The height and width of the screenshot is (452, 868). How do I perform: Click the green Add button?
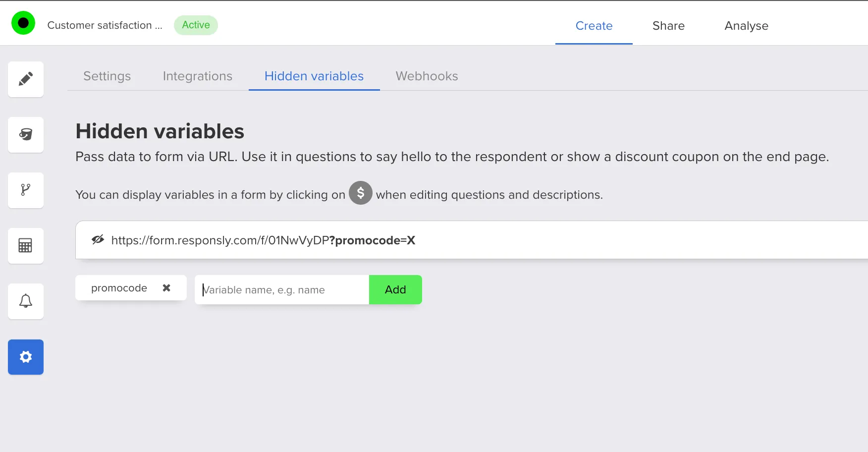click(395, 289)
